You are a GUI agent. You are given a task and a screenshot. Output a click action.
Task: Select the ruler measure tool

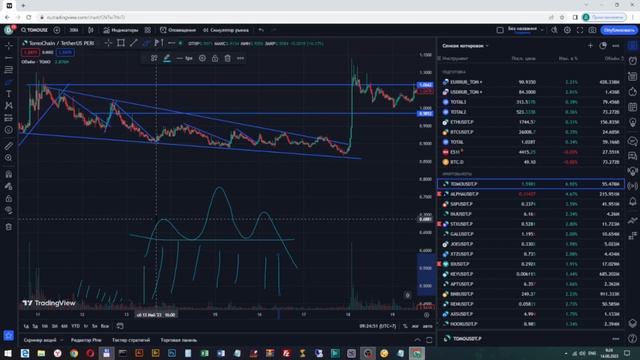click(9, 146)
